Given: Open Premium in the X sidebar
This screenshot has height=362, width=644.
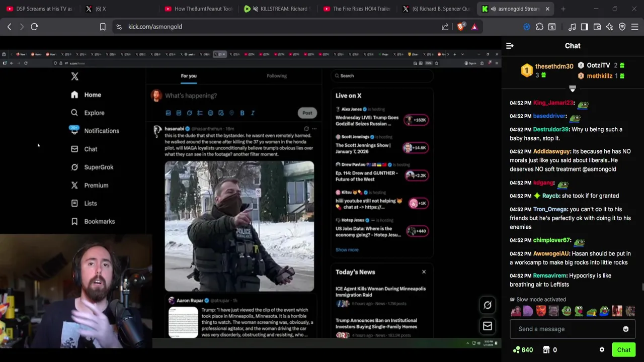Looking at the screenshot, I should pyautogui.click(x=90, y=186).
